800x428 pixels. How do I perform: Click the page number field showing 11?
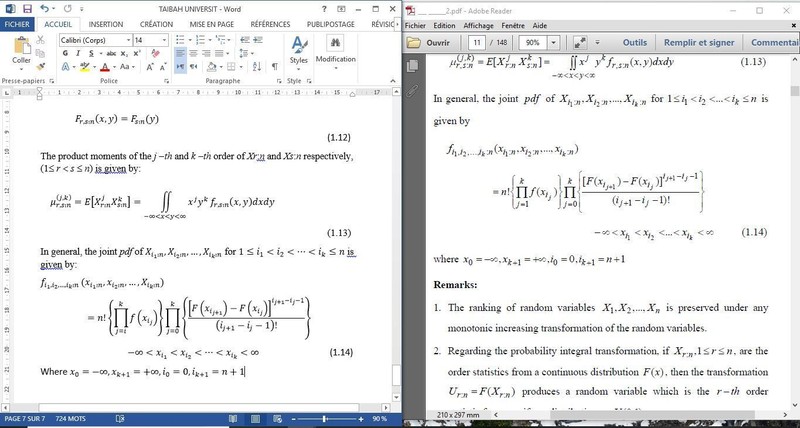click(x=477, y=43)
